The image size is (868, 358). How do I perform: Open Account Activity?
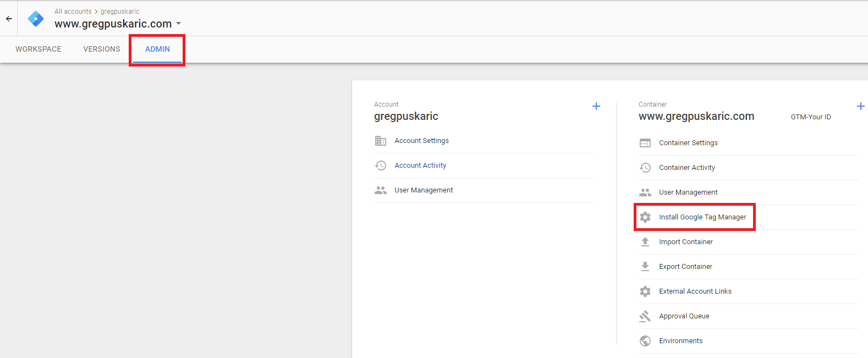pos(420,166)
